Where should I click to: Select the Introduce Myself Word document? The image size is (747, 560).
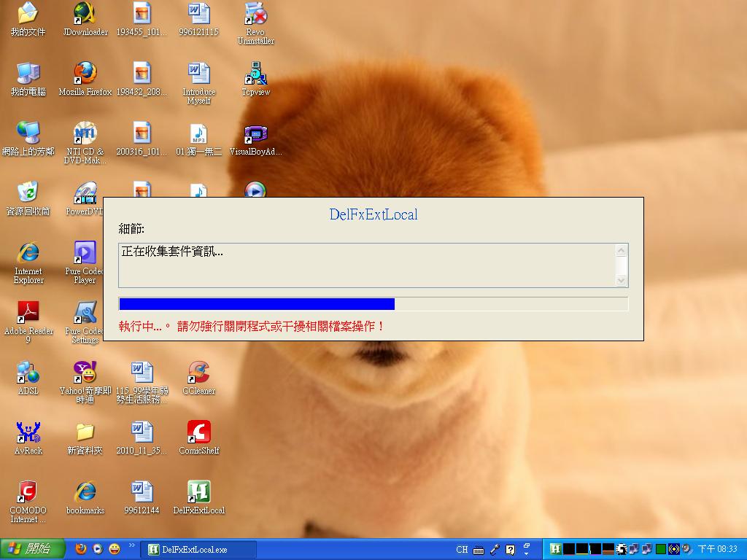pyautogui.click(x=198, y=84)
